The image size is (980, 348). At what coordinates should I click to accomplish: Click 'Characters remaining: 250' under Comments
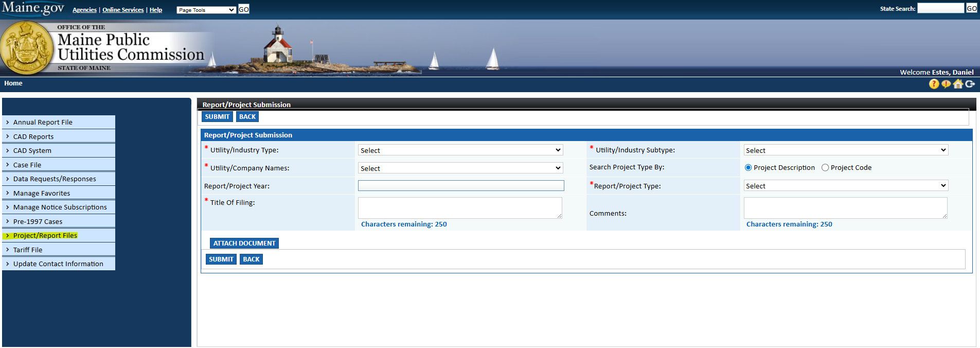pyautogui.click(x=789, y=224)
